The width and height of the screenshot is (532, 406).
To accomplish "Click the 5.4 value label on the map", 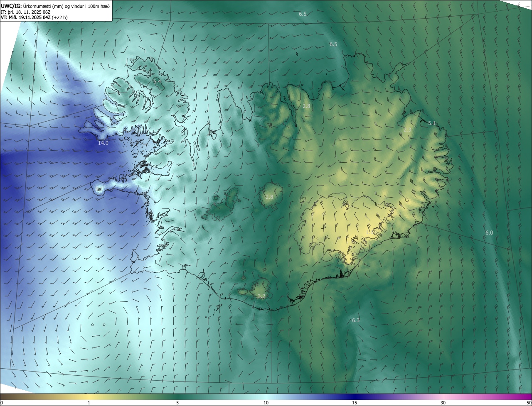I will (157, 81).
